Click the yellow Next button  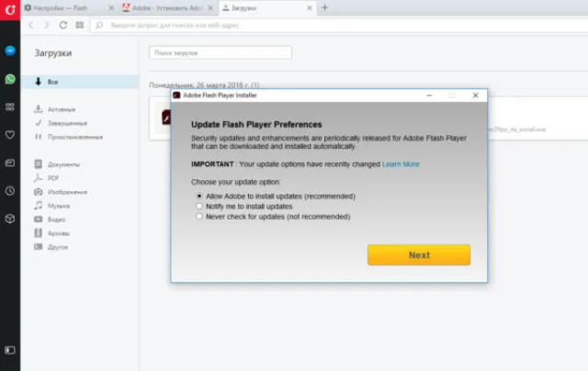pyautogui.click(x=419, y=254)
